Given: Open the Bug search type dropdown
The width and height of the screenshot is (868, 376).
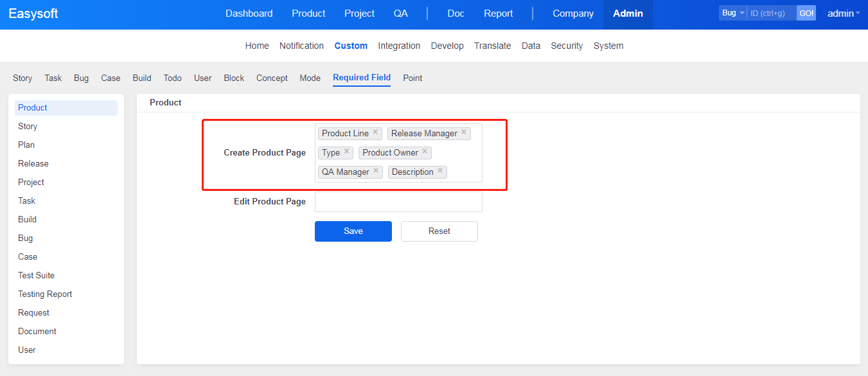Looking at the screenshot, I should (732, 13).
